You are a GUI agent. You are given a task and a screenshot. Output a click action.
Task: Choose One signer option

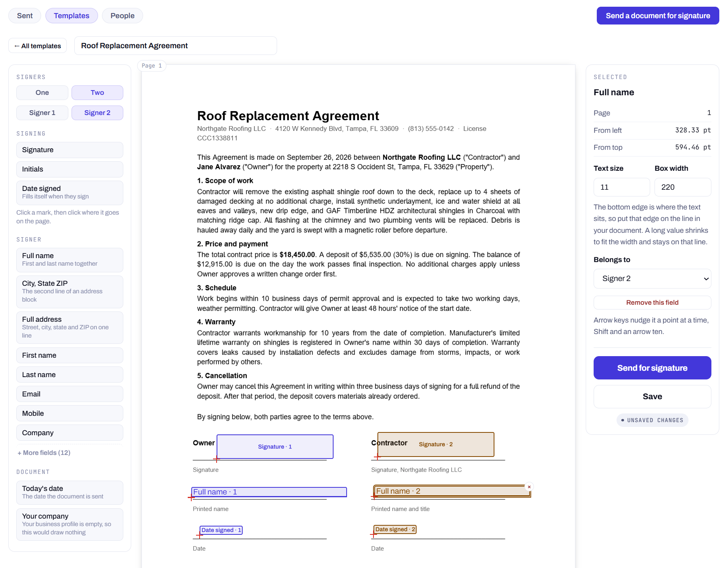[x=42, y=92]
